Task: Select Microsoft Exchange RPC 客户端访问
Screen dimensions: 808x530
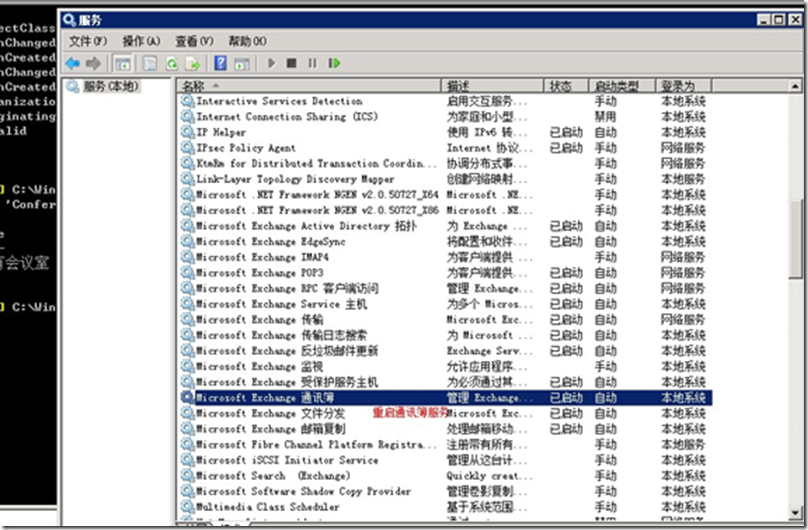Action: tap(288, 288)
